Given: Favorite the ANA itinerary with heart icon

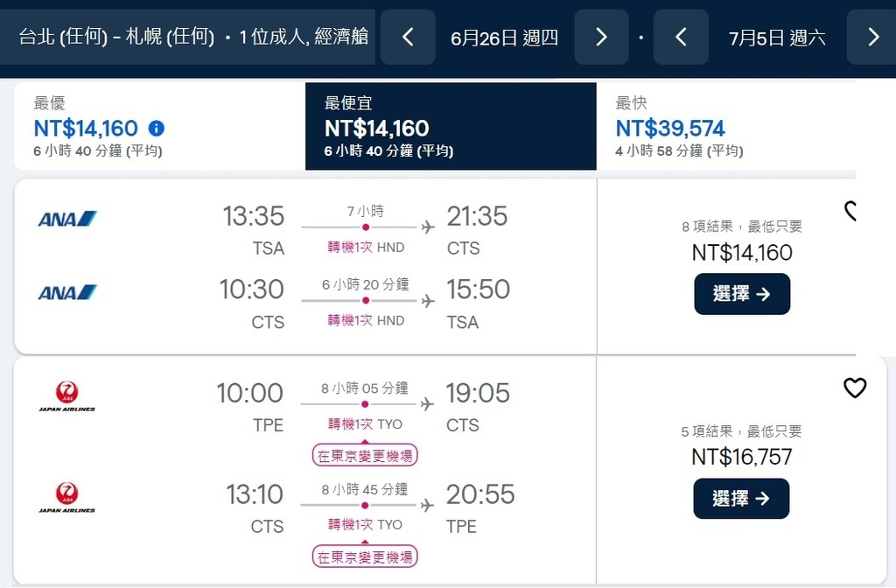Looking at the screenshot, I should tap(850, 212).
